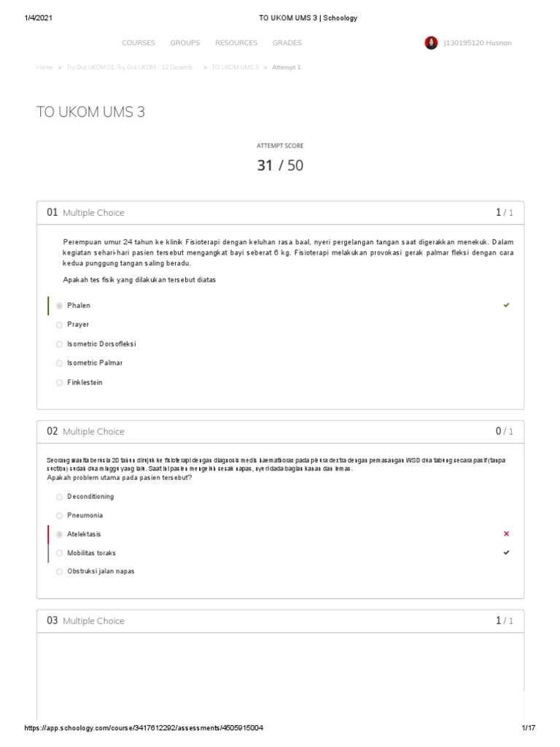Open the GRADES page
This screenshot has height=747, width=560.
pyautogui.click(x=287, y=43)
